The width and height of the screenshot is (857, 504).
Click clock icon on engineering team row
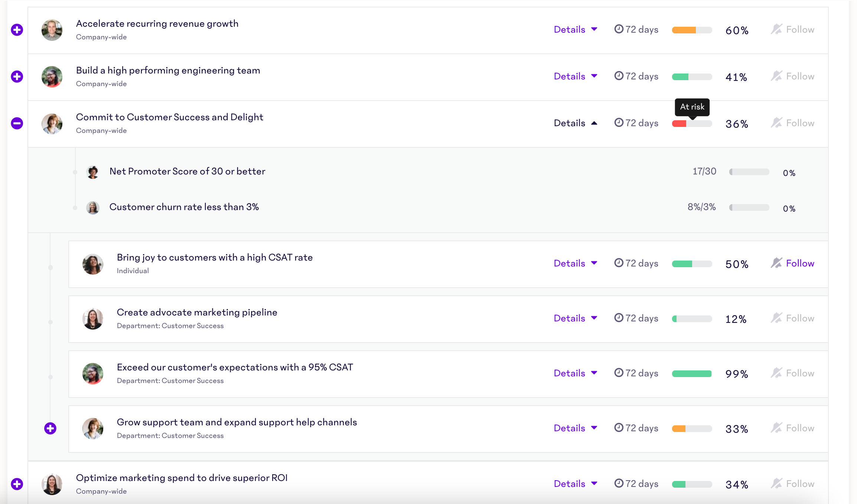pyautogui.click(x=619, y=76)
